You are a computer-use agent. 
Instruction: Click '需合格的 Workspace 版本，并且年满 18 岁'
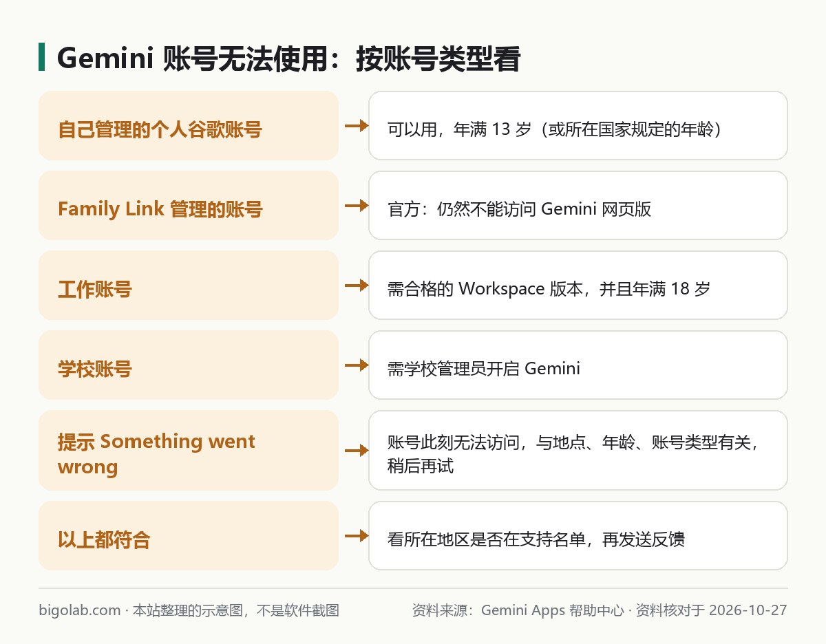pyautogui.click(x=549, y=288)
